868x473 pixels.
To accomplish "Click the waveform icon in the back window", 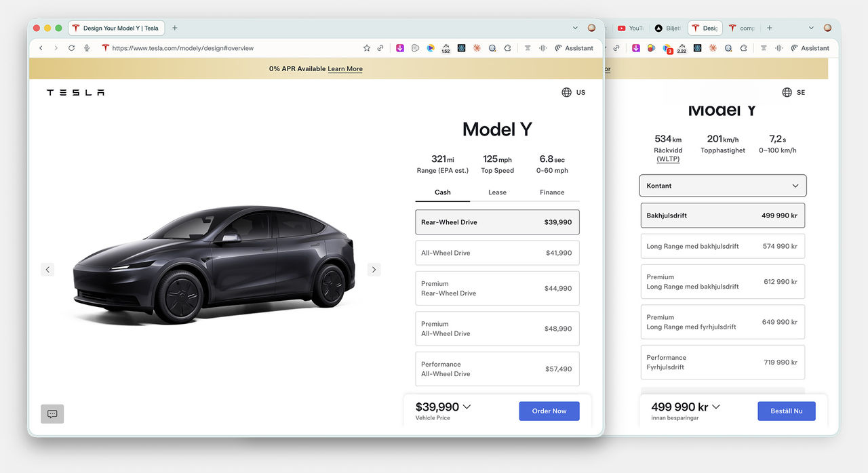I will click(778, 48).
